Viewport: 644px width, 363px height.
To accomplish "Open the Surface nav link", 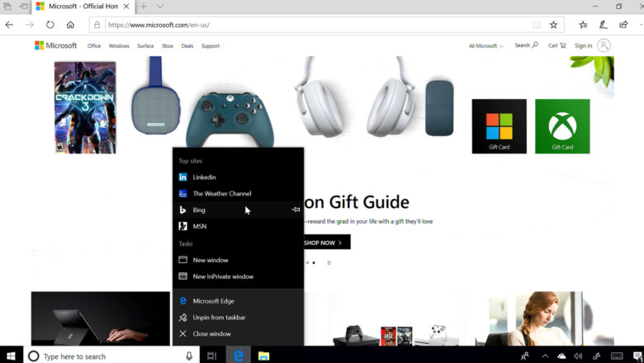I will [x=145, y=46].
